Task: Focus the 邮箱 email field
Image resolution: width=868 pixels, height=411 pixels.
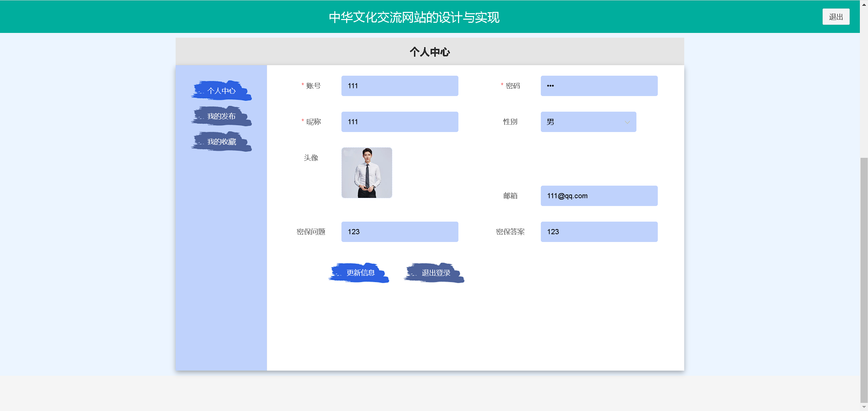Action: [599, 196]
